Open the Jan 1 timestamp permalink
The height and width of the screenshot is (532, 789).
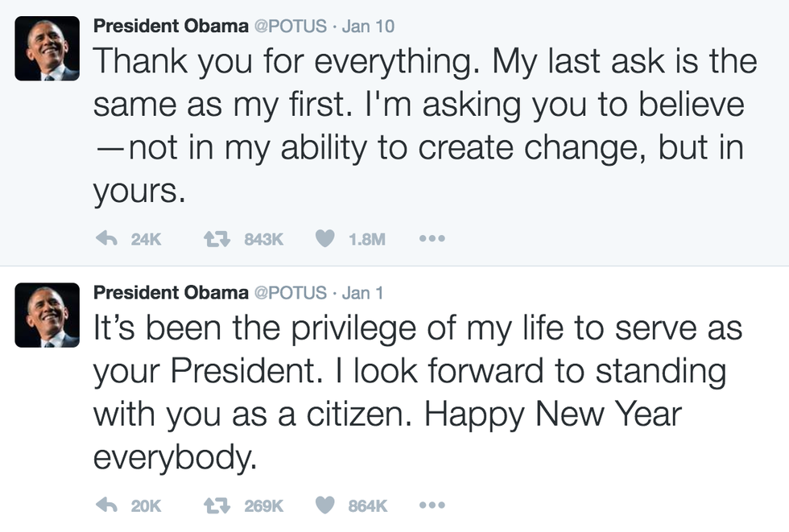click(363, 292)
